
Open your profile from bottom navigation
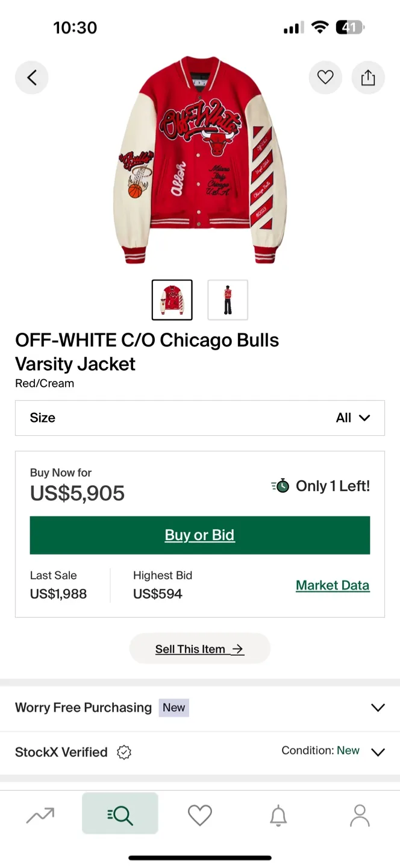coord(359,813)
